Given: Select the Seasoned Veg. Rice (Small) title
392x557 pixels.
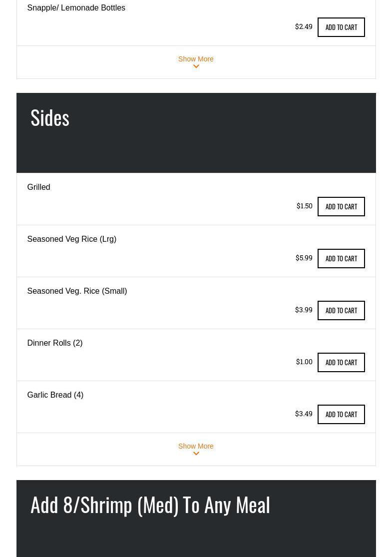Looking at the screenshot, I should pyautogui.click(x=77, y=291).
